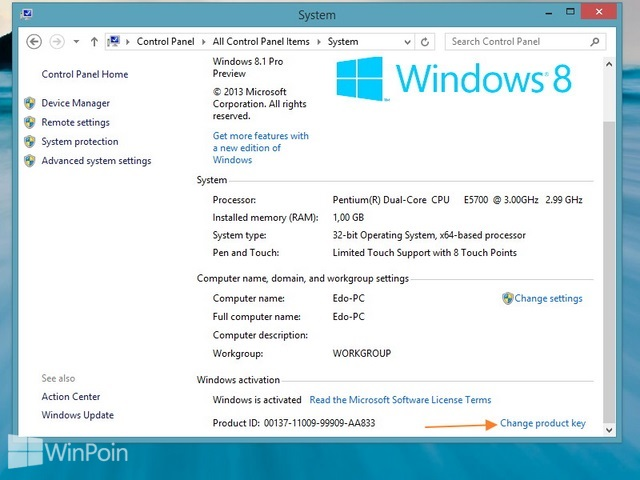Click Change settings for computer name
The height and width of the screenshot is (480, 640).
[548, 298]
